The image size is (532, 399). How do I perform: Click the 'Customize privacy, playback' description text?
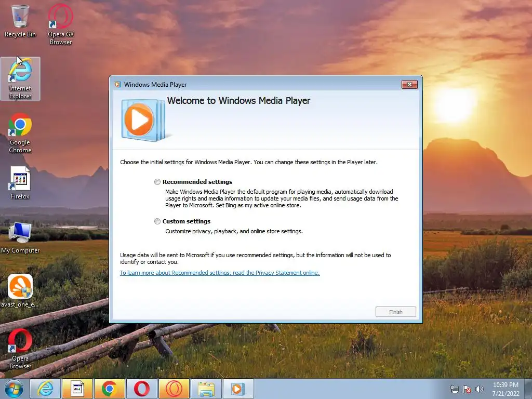click(x=234, y=231)
